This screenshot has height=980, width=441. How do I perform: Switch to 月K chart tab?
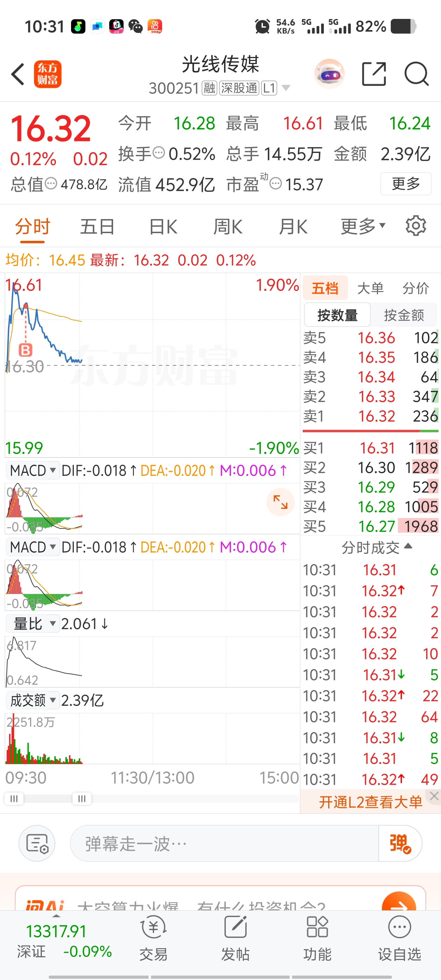(x=293, y=227)
